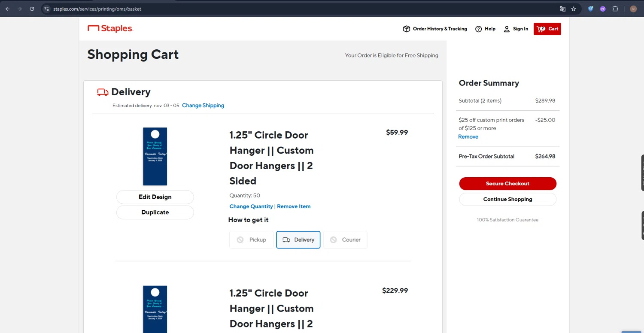Open the browser profile avatar
Screen dimensions: 644x333
pos(633,9)
